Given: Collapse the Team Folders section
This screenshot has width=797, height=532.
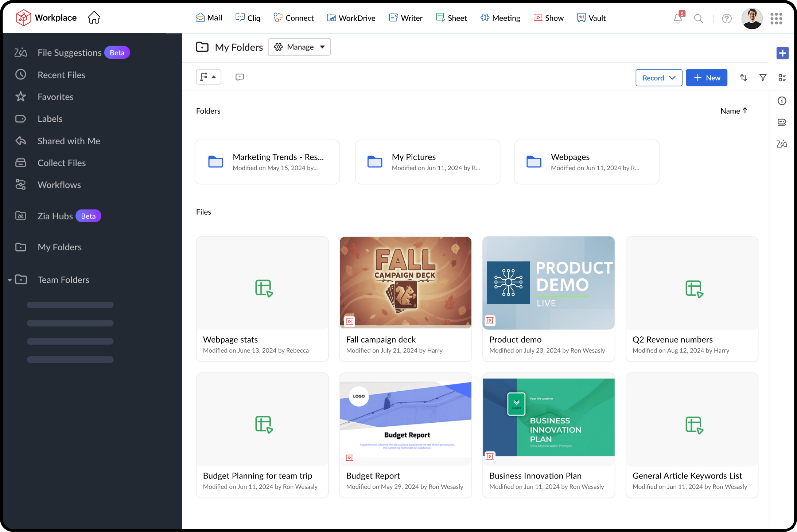Looking at the screenshot, I should pos(10,279).
